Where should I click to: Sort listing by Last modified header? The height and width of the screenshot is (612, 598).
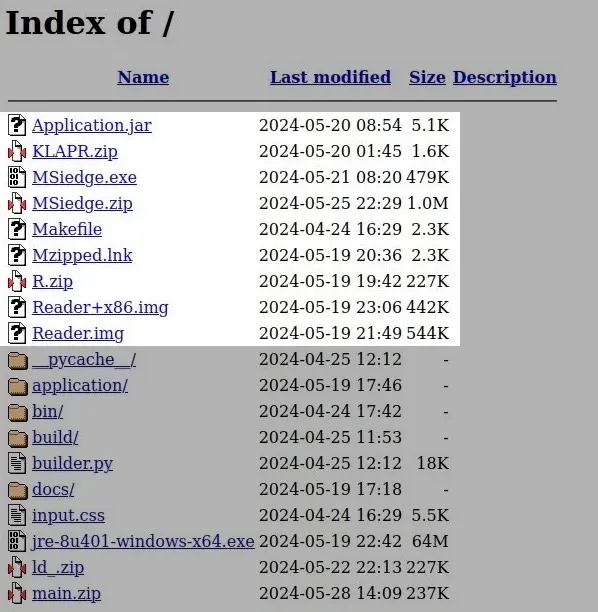click(x=330, y=77)
